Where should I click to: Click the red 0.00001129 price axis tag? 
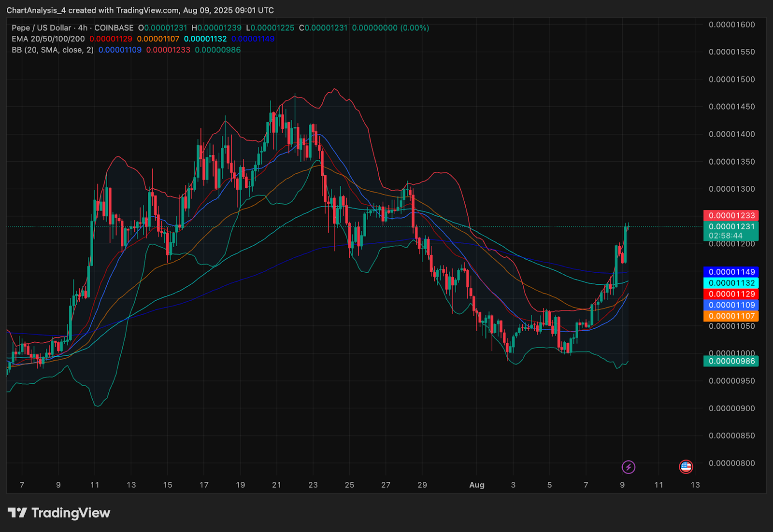point(731,294)
